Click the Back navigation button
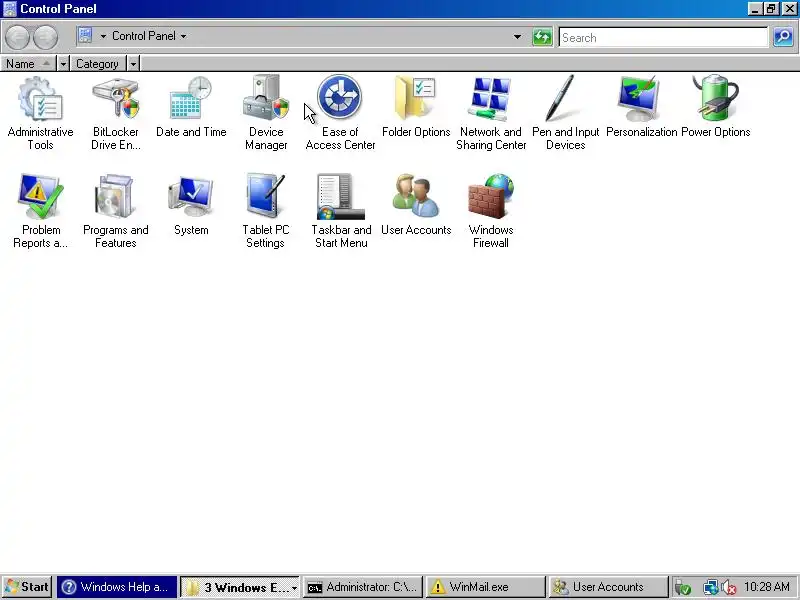The image size is (800, 600). [17, 37]
